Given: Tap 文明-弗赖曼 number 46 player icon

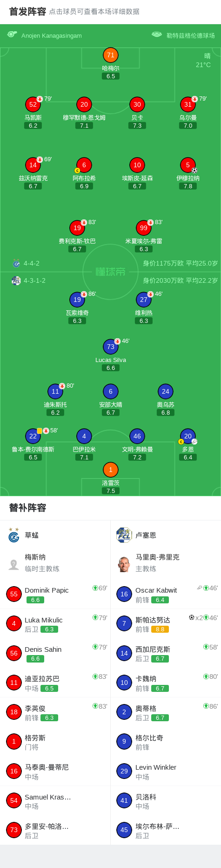Looking at the screenshot, I should pyautogui.click(x=137, y=436).
